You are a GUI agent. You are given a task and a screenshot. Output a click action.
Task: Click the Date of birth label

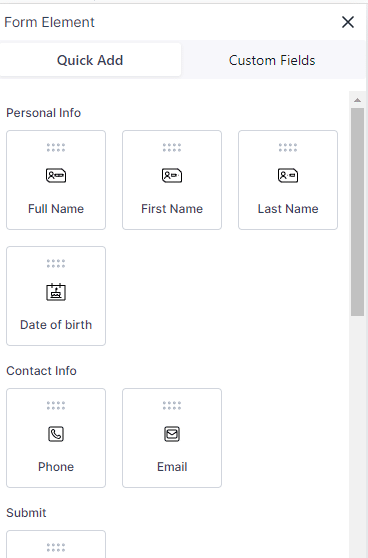[56, 325]
